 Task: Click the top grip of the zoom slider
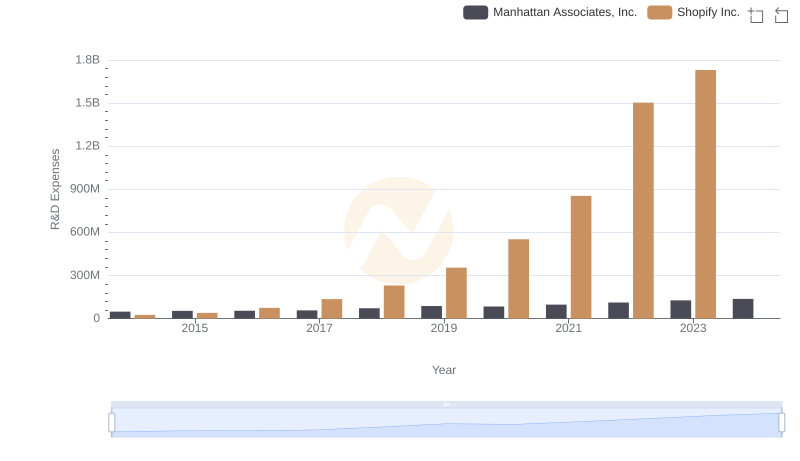[446, 404]
